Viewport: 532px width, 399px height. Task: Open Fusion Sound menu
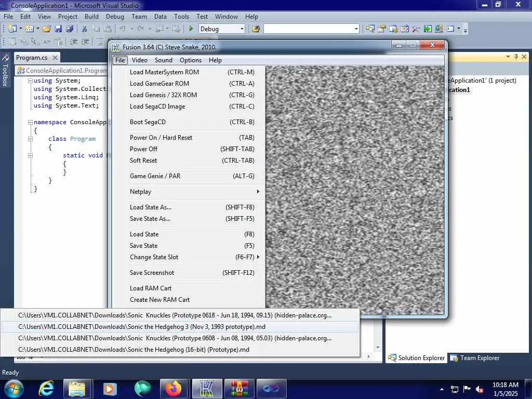tap(164, 60)
